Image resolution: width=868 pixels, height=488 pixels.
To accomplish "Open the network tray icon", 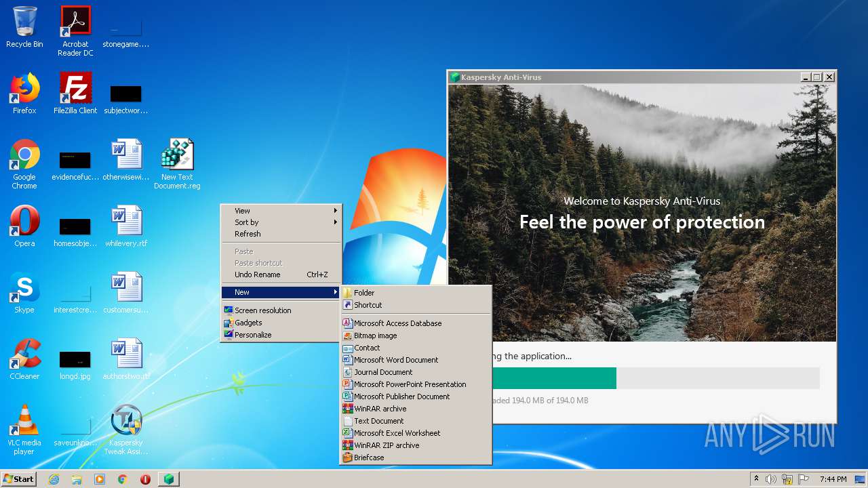I will pyautogui.click(x=787, y=479).
